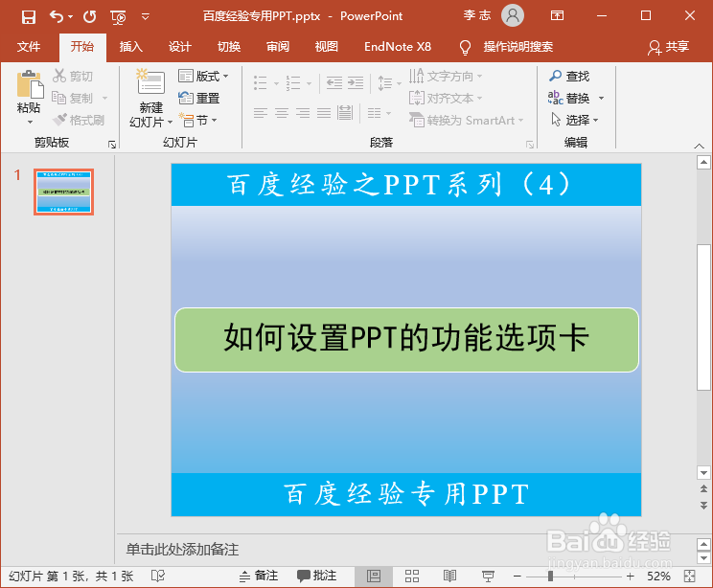Zoom in with the plus button

coord(631,577)
